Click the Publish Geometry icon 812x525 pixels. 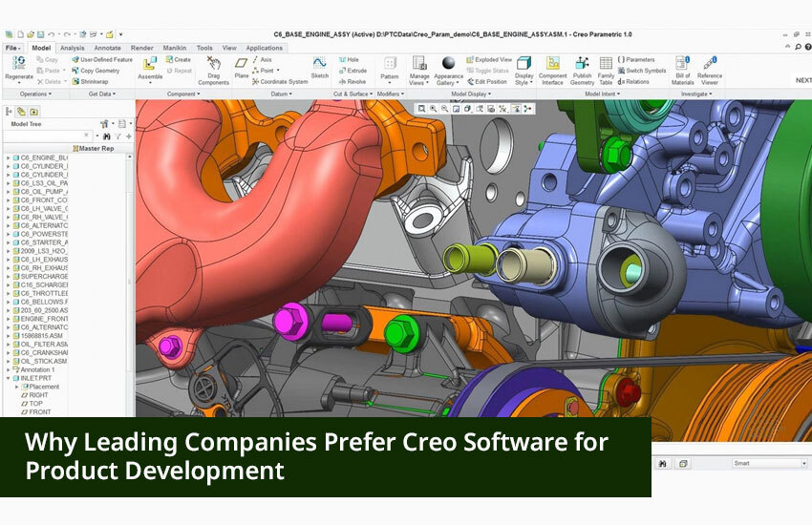[582, 63]
